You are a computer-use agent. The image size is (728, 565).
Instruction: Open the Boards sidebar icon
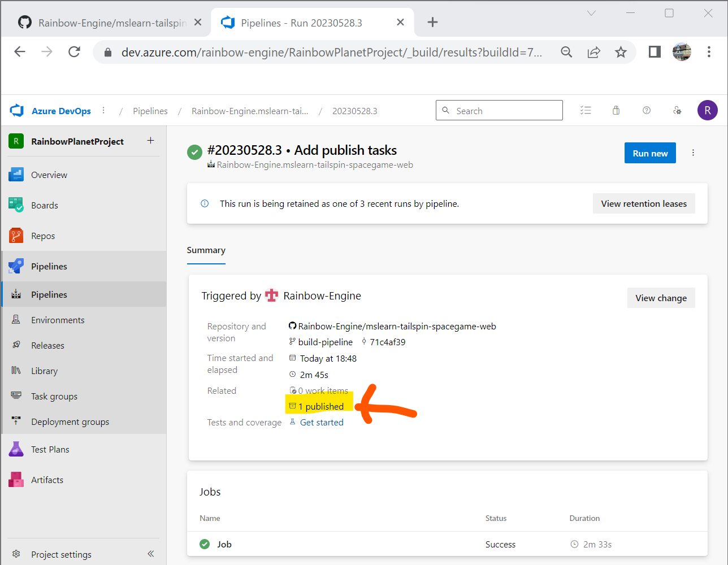tap(16, 205)
